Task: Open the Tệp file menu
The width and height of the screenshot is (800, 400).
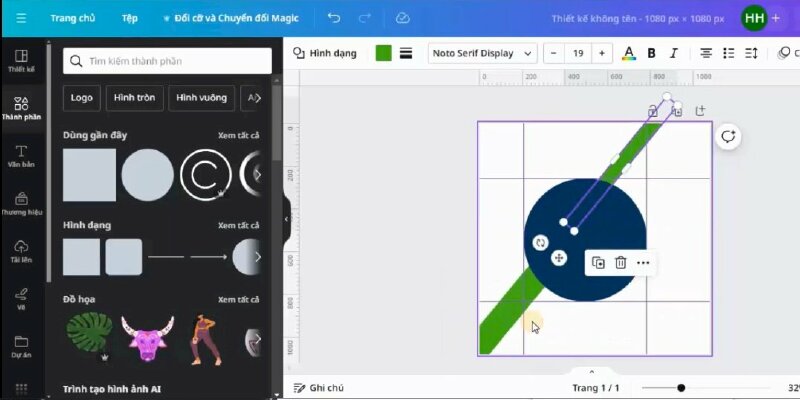Action: (130, 18)
